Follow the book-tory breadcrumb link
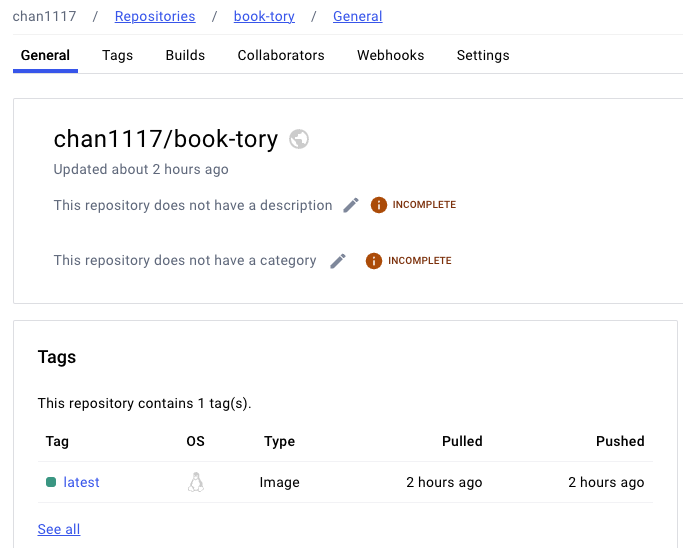The height and width of the screenshot is (548, 683). [x=264, y=16]
